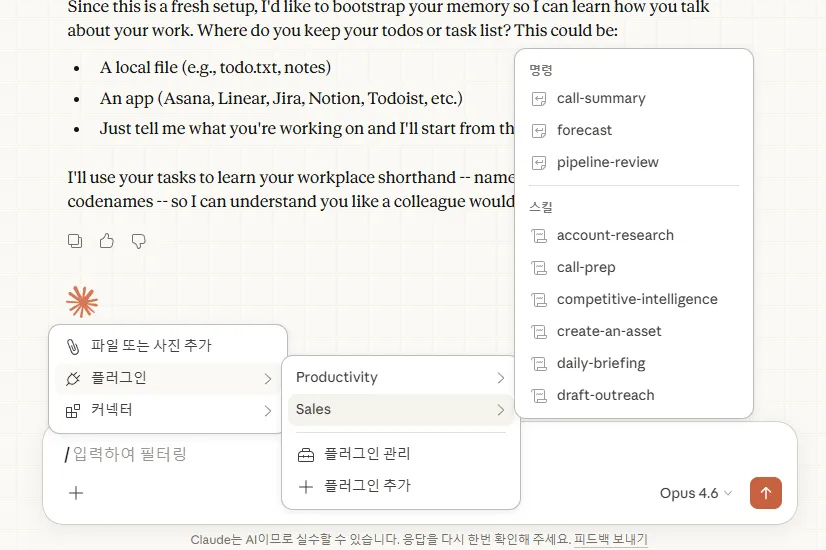Viewport: 826px width, 550px height.
Task: Click the plus icon beside 플러그인 추가
Action: [x=306, y=486]
